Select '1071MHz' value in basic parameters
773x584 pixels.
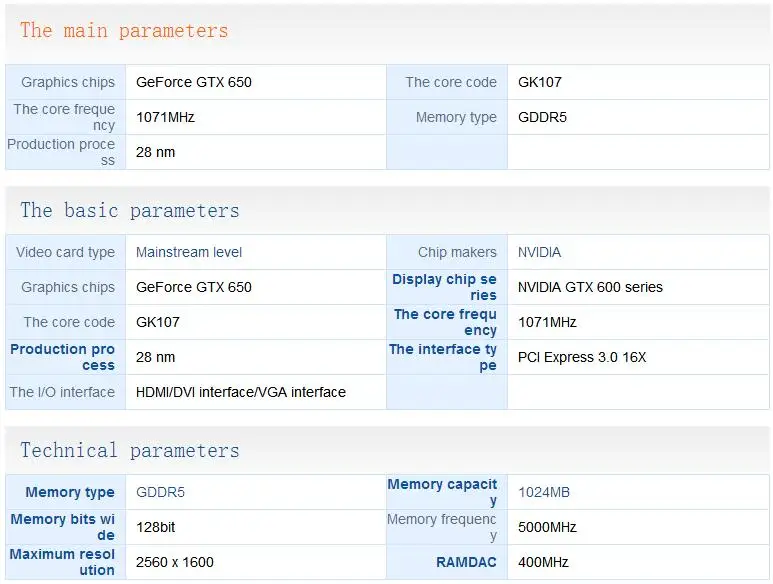click(x=547, y=322)
